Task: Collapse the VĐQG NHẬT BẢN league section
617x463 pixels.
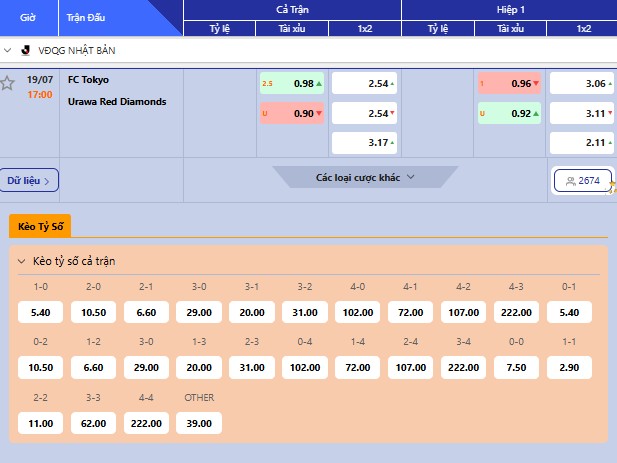Action: pyautogui.click(x=7, y=50)
